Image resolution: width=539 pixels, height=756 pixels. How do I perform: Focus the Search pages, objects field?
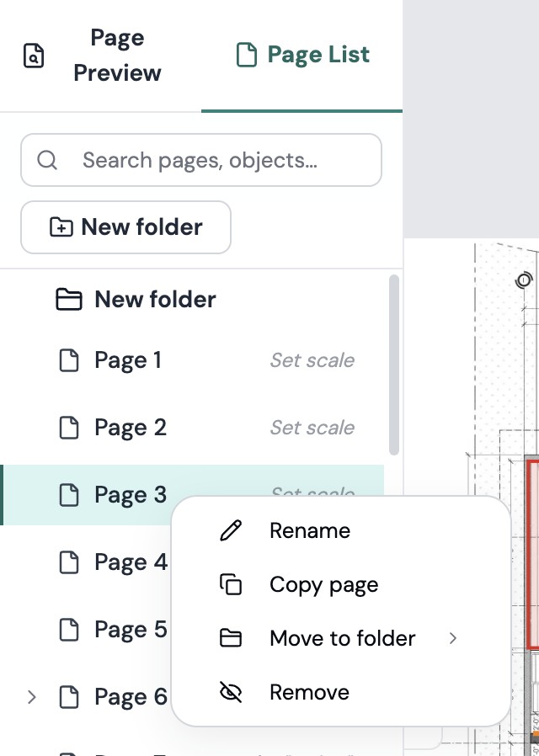point(201,160)
